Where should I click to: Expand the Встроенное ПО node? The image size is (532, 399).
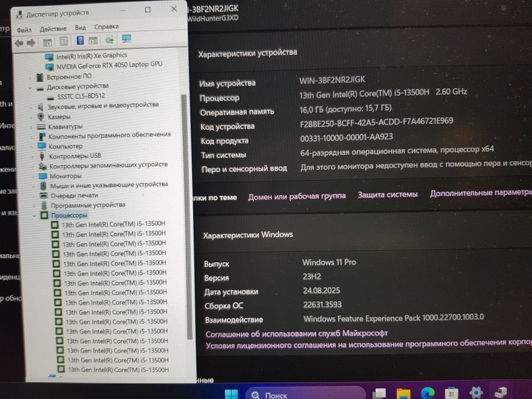pos(30,78)
